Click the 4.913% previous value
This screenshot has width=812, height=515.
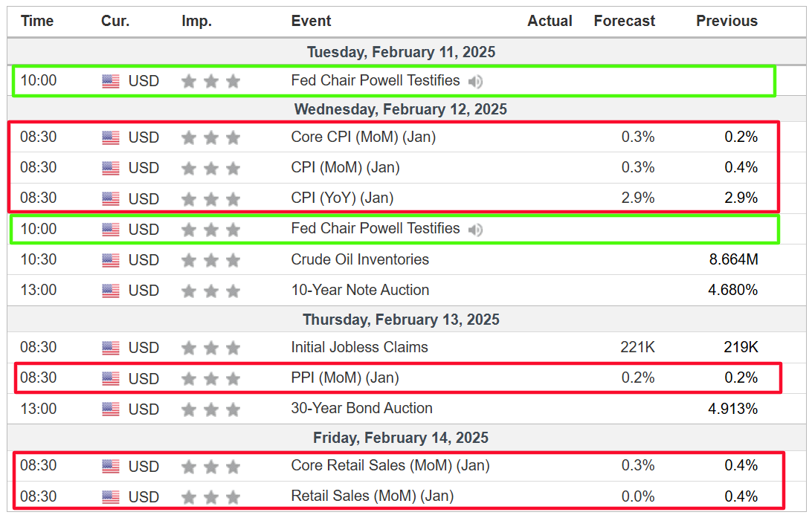click(733, 409)
